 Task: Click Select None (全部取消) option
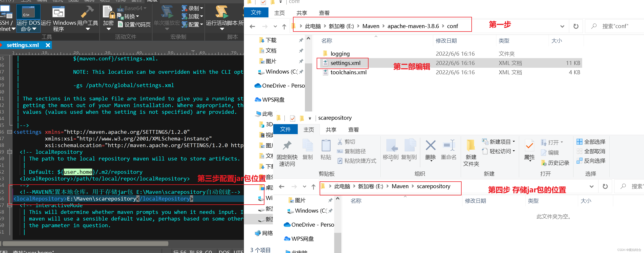(x=591, y=151)
